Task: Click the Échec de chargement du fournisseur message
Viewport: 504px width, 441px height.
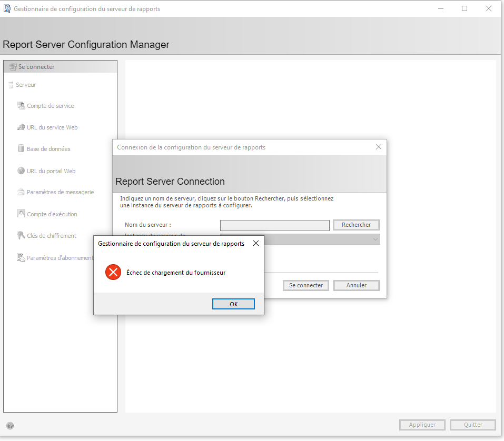Action: point(176,273)
